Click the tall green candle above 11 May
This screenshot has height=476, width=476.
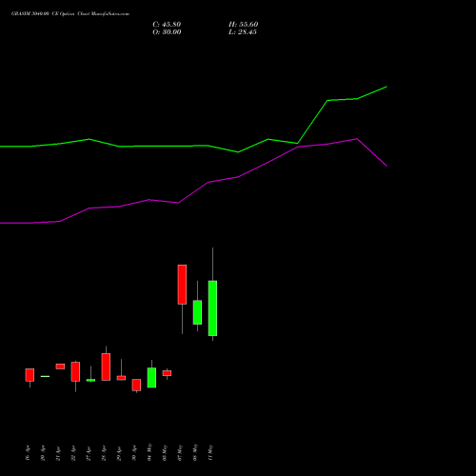(212, 308)
